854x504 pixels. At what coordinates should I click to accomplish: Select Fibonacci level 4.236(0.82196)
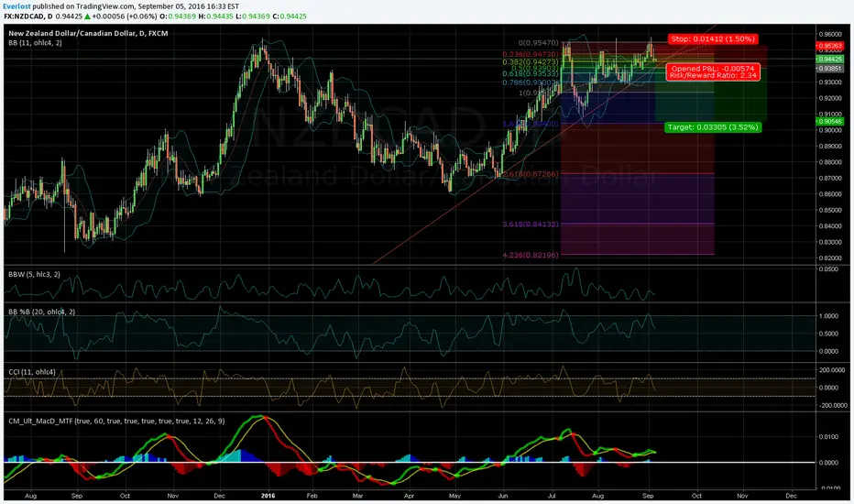531,255
